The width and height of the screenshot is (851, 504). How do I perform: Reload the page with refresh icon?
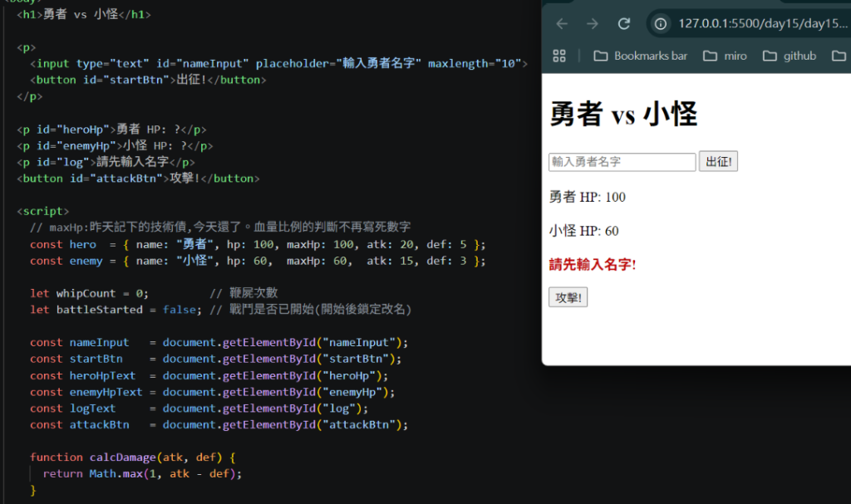click(x=624, y=24)
